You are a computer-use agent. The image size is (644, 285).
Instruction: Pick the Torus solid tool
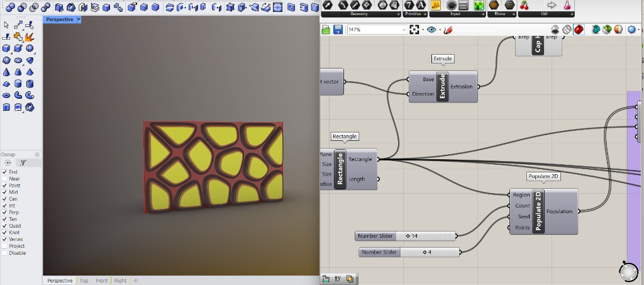click(x=6, y=95)
